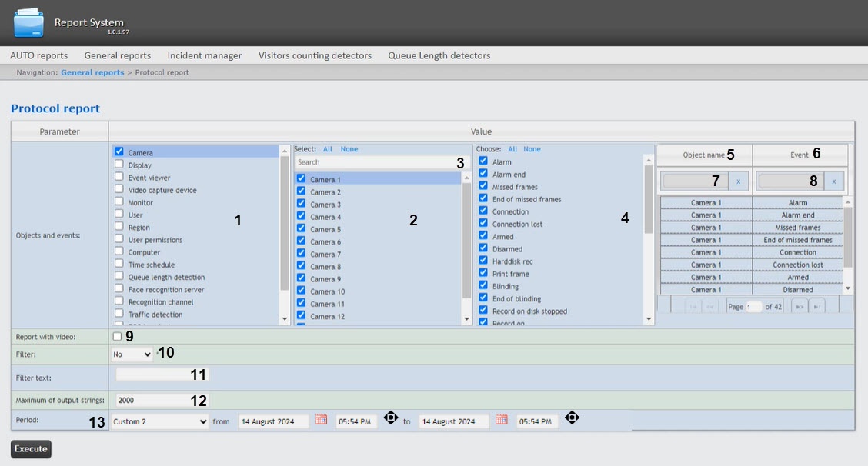Image resolution: width=868 pixels, height=466 pixels.
Task: Enable the Report with video checkbox
Action: coord(117,337)
